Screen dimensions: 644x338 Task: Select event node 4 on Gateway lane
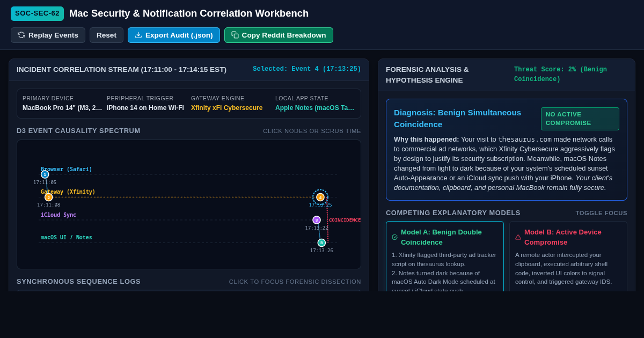(x=320, y=197)
